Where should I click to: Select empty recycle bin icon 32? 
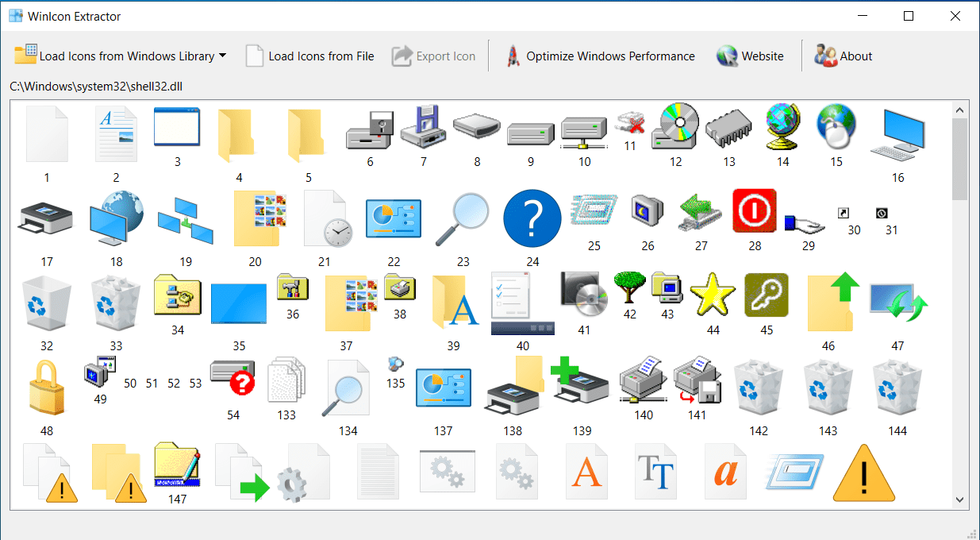pos(47,303)
